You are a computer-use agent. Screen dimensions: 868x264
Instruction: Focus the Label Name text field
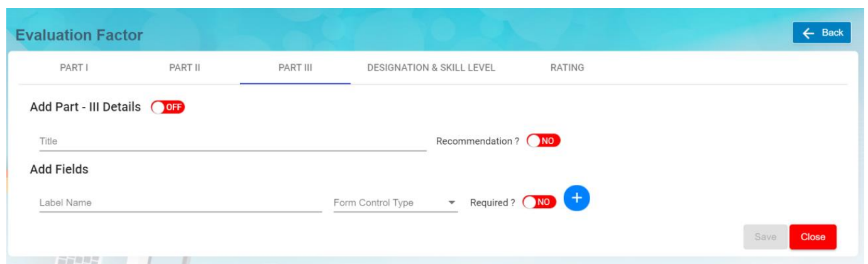point(180,203)
